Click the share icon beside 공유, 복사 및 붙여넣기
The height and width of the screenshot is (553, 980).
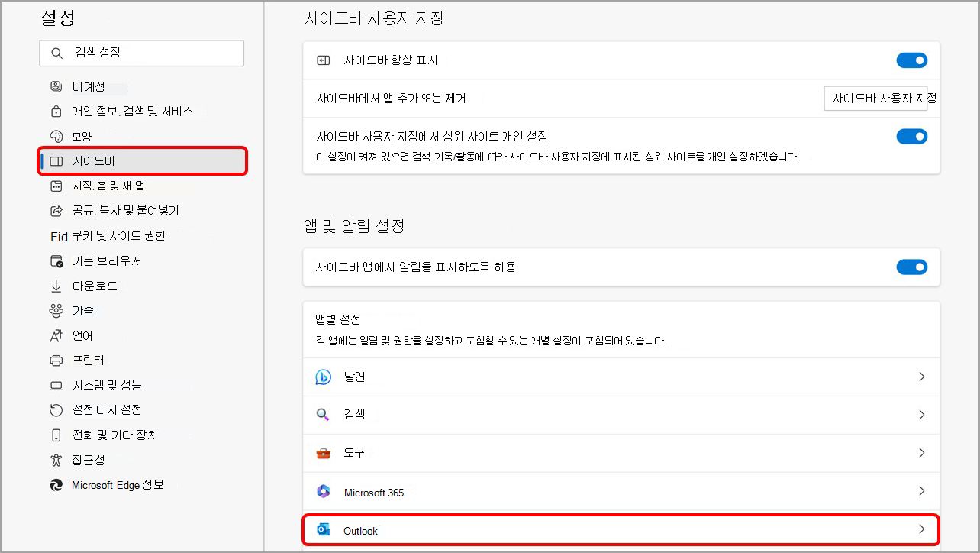click(x=56, y=211)
